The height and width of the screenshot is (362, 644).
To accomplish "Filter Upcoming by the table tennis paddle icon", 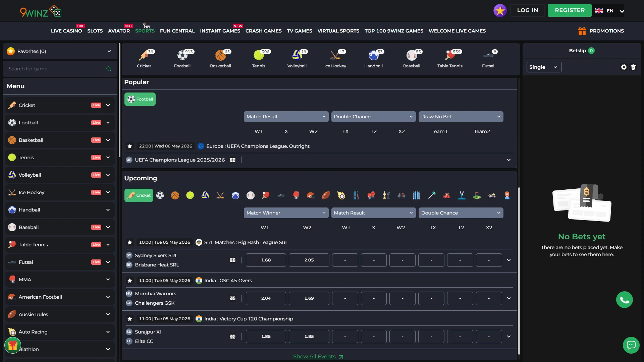I will (266, 195).
